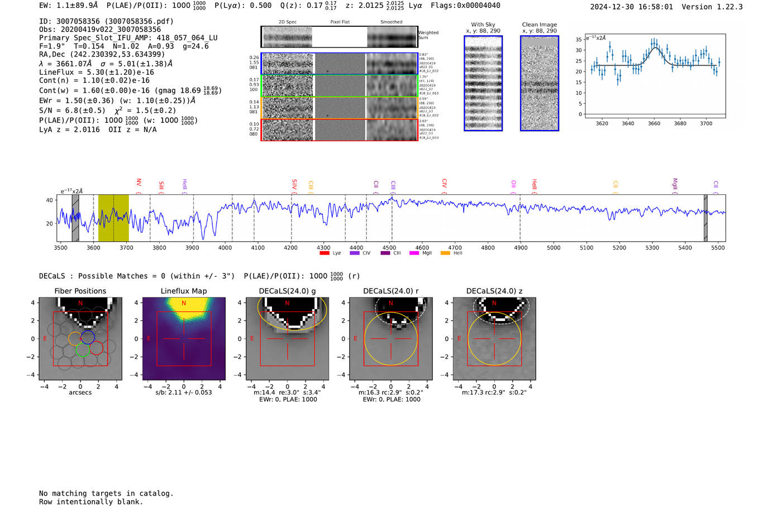Click the Weighted Sum 2D spectrum strip
The height and width of the screenshot is (532, 782).
(339, 37)
